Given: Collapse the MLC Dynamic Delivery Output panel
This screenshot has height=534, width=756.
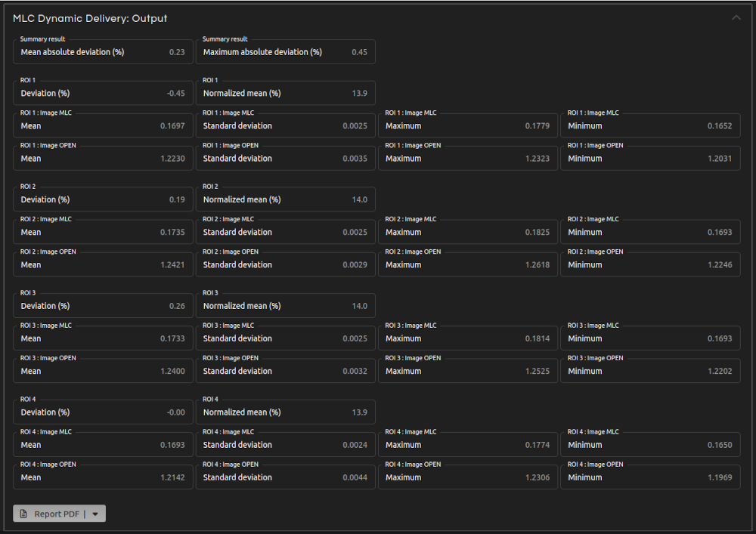Looking at the screenshot, I should (x=736, y=18).
